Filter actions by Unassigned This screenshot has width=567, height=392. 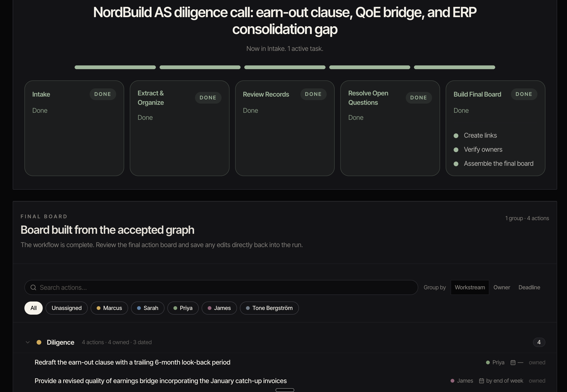coord(66,308)
